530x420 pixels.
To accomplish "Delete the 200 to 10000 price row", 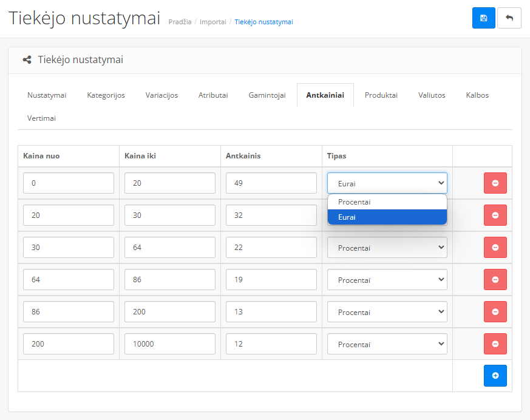I will (495, 344).
